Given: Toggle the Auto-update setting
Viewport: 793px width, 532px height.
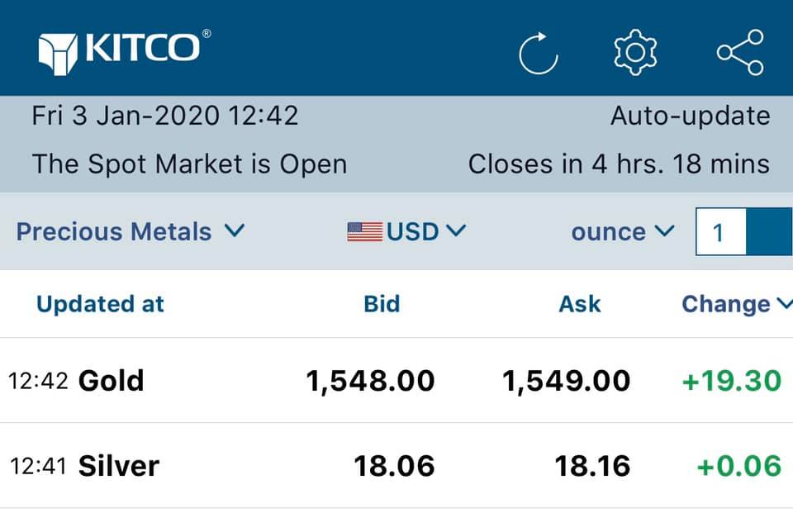Looking at the screenshot, I should click(690, 116).
